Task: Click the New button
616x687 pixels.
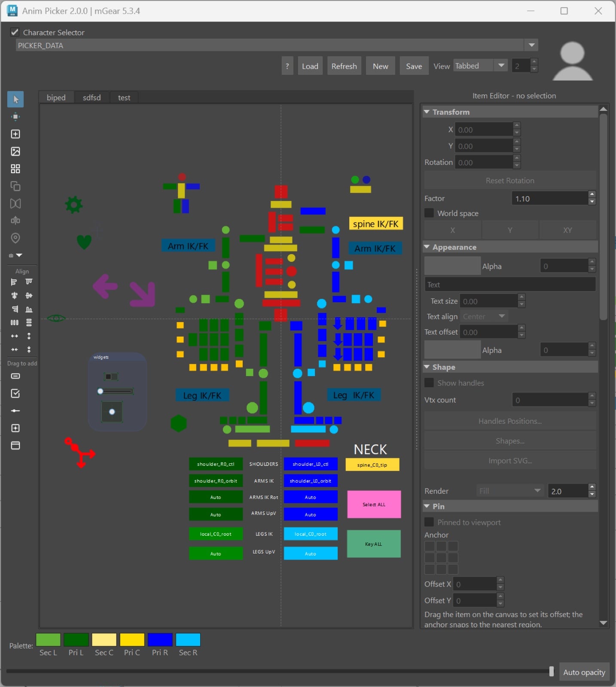Action: pyautogui.click(x=381, y=66)
